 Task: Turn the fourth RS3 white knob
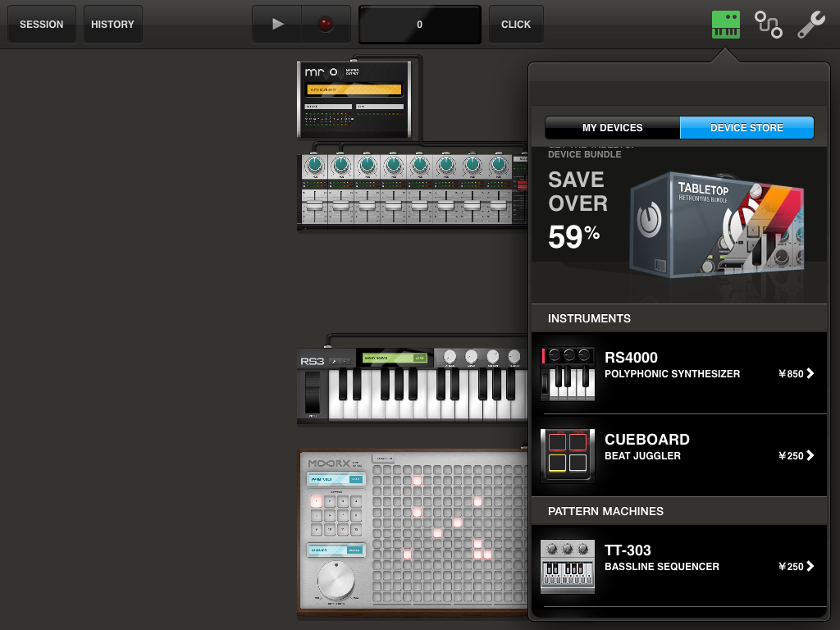(x=514, y=356)
